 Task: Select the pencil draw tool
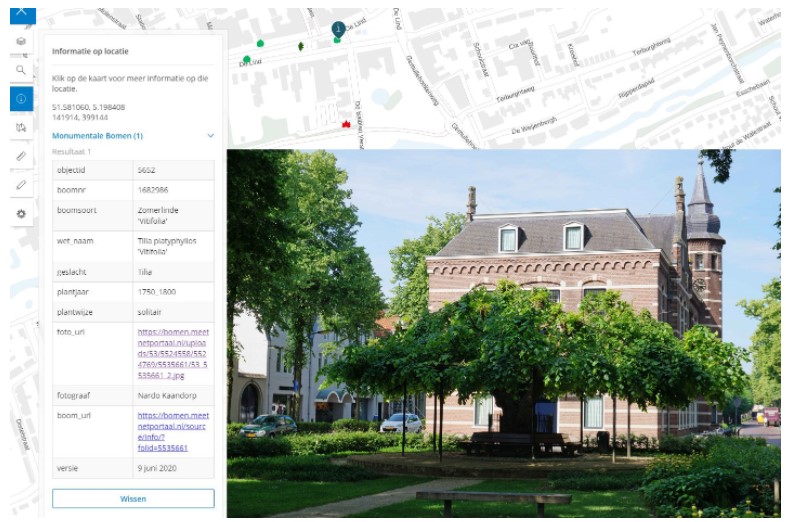[21, 185]
